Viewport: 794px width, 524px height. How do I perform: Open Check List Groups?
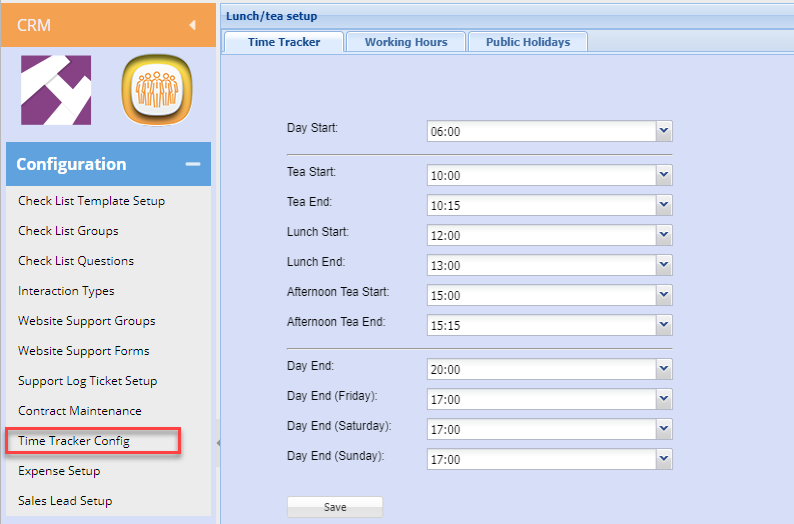click(x=68, y=230)
